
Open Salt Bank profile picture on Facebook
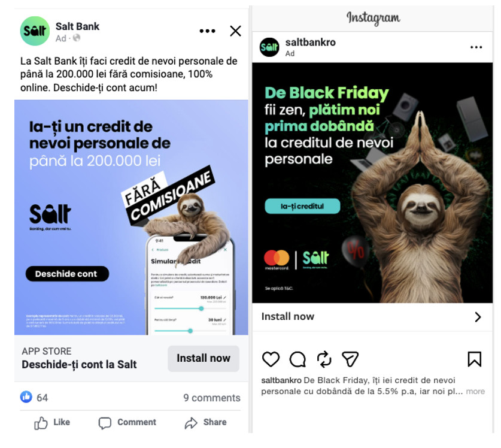[35, 31]
